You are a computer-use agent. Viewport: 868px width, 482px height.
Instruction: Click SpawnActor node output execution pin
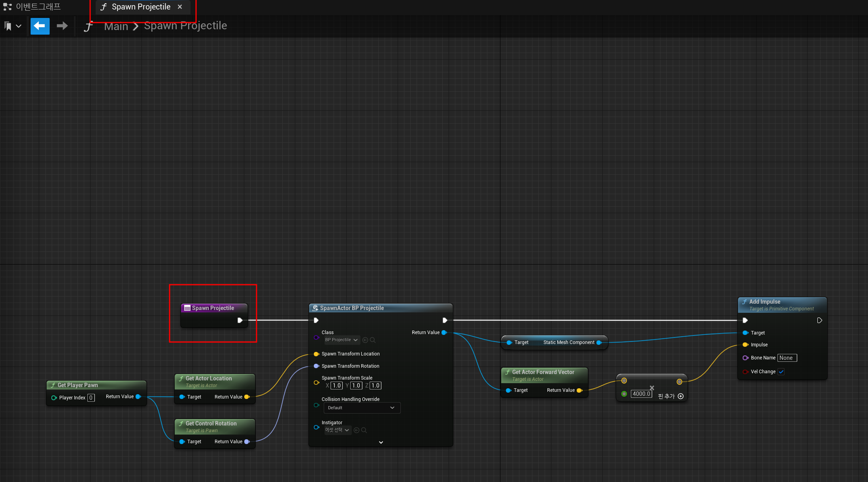coord(445,320)
